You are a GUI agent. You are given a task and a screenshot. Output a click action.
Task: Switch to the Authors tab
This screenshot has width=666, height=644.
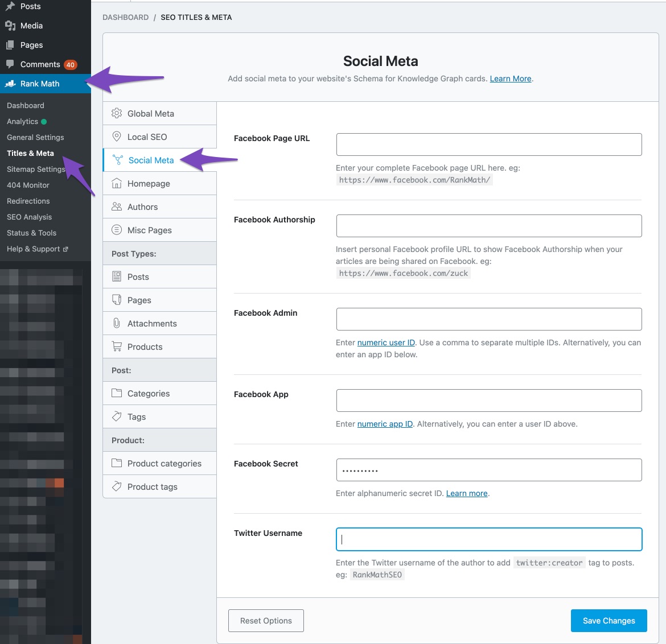pyautogui.click(x=160, y=207)
